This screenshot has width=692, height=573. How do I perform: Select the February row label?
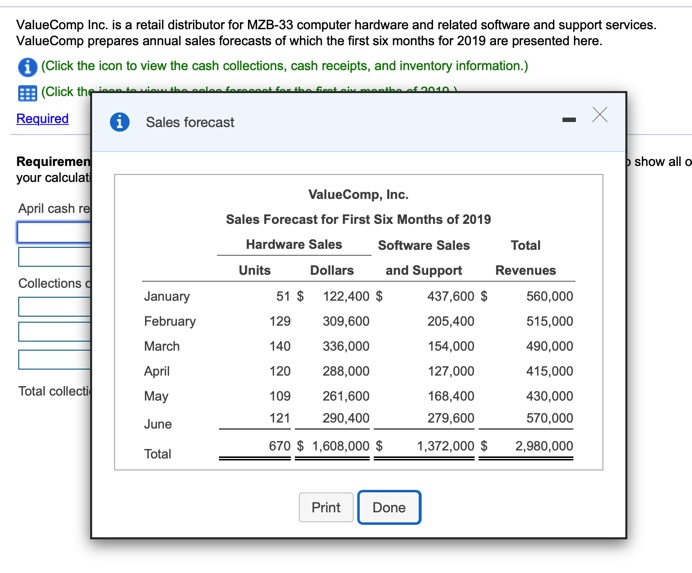[170, 321]
